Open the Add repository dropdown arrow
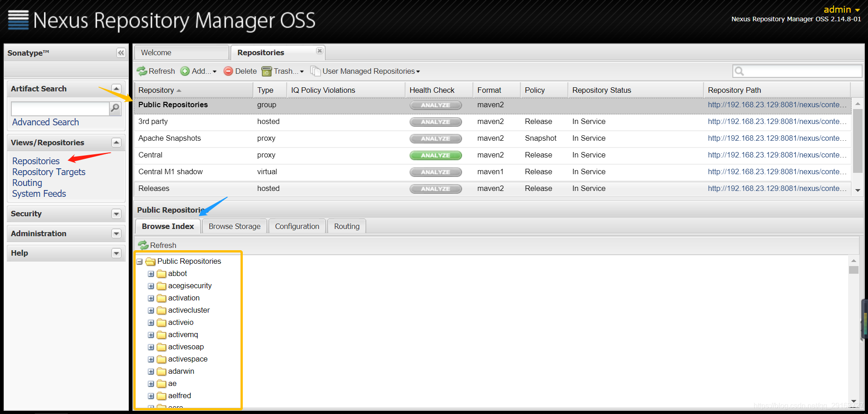This screenshot has width=868, height=414. tap(215, 71)
